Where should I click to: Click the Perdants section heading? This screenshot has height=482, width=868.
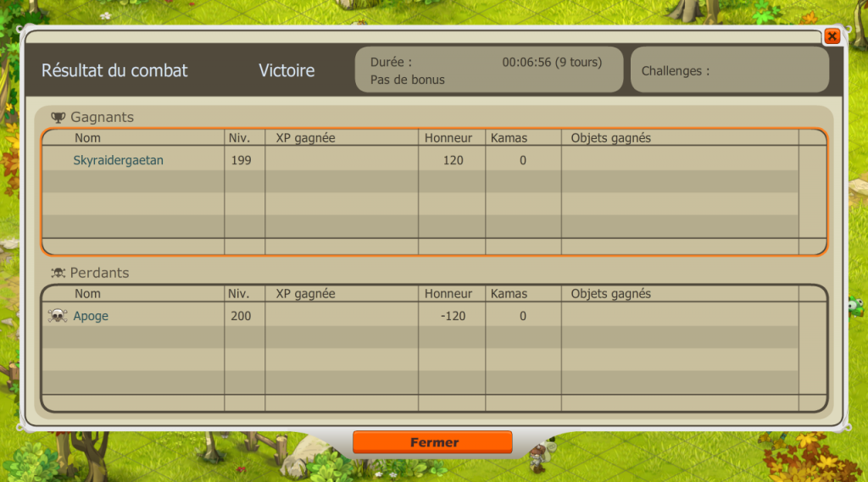click(100, 273)
